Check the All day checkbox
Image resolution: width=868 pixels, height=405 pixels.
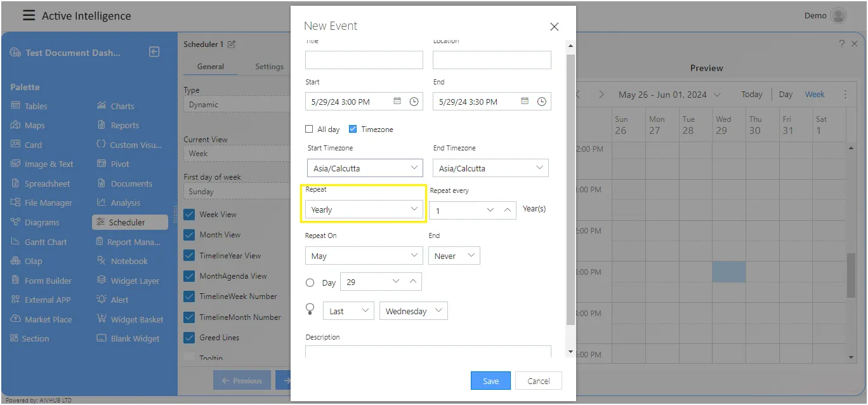[x=309, y=129]
